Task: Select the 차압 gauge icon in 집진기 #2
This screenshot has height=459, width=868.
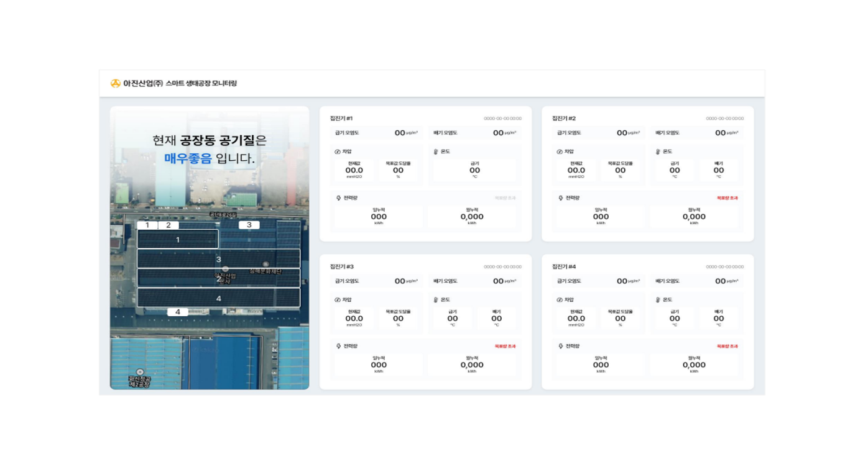Action: 560,152
